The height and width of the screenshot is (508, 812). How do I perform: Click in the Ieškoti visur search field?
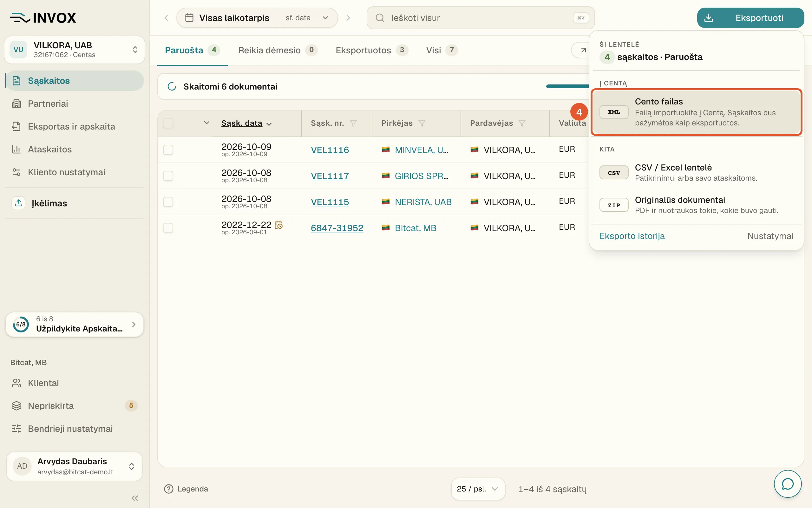[x=481, y=18]
